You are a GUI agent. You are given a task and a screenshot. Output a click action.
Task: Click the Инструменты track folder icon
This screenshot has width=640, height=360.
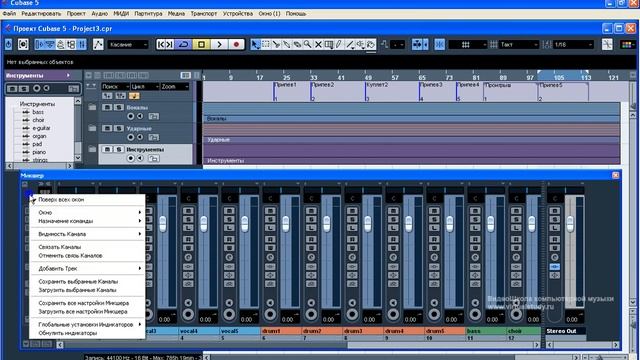click(x=93, y=149)
